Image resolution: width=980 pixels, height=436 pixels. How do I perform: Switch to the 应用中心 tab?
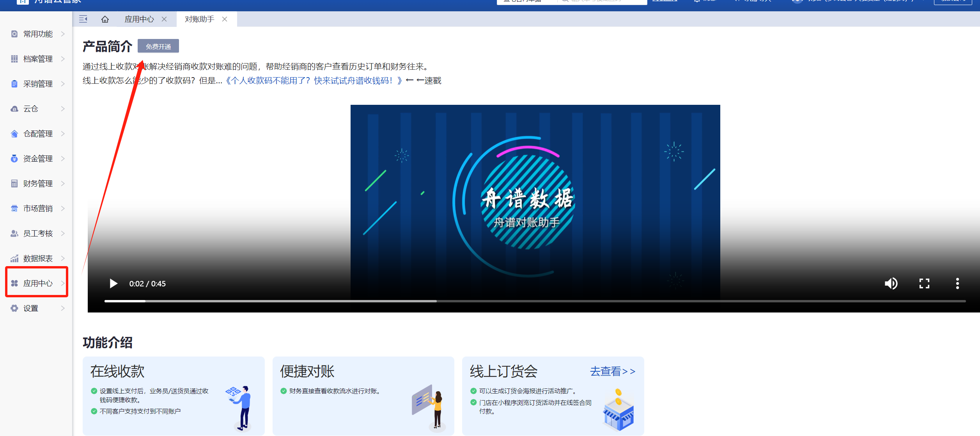(139, 19)
